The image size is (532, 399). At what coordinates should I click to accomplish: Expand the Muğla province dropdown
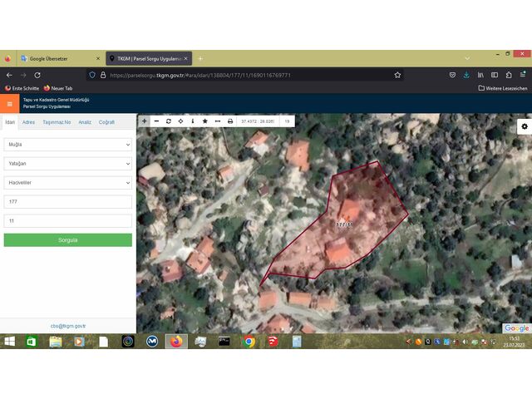coord(67,145)
